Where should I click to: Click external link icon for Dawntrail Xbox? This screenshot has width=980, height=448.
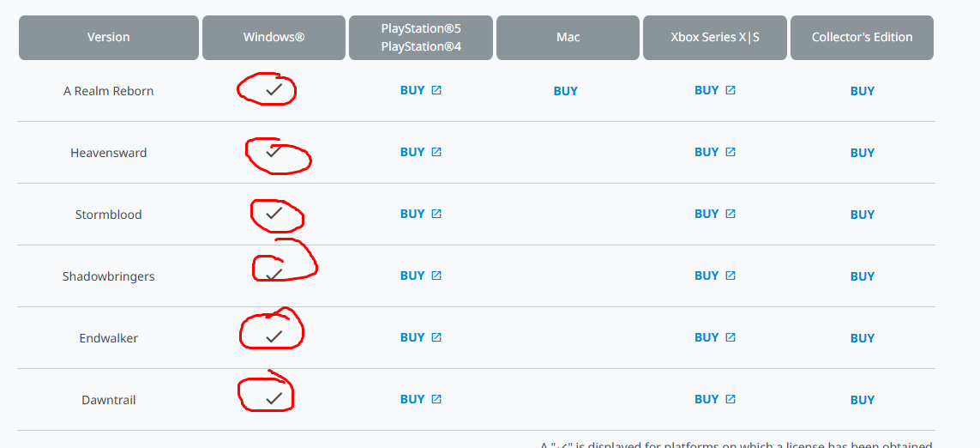pos(730,399)
